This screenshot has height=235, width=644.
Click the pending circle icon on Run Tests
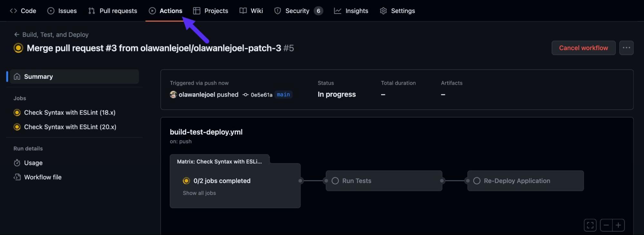[x=335, y=181]
